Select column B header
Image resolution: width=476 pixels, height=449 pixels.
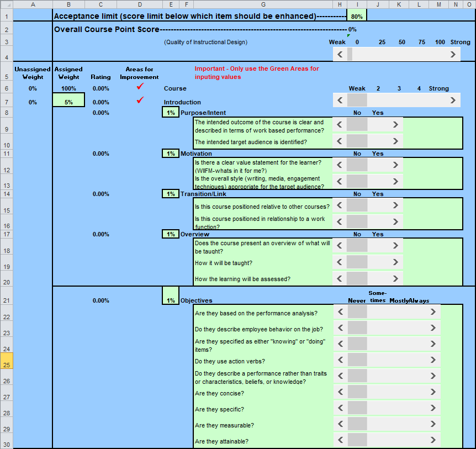point(68,4)
